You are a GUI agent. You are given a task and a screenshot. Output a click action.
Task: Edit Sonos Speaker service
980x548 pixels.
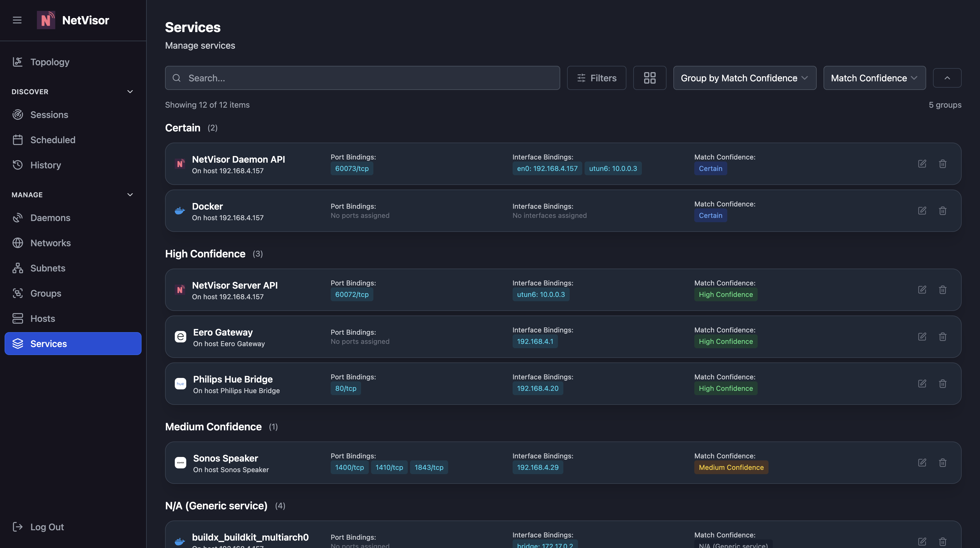click(x=922, y=463)
